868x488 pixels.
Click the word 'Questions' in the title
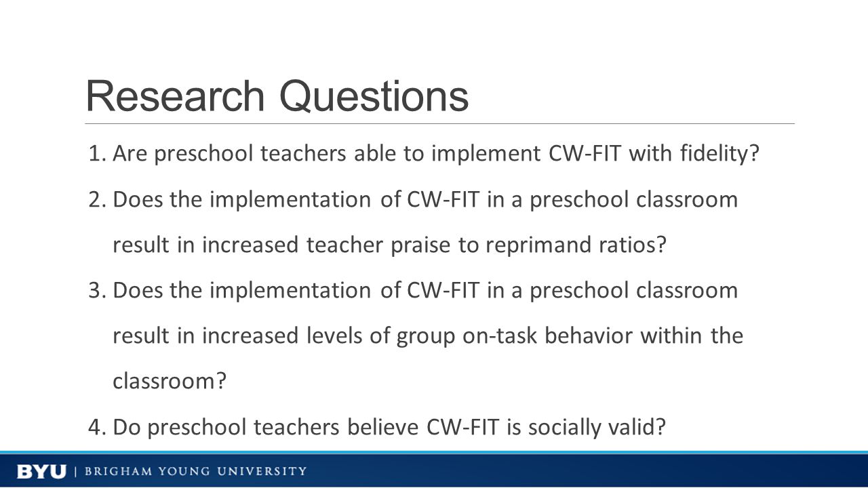[x=374, y=96]
